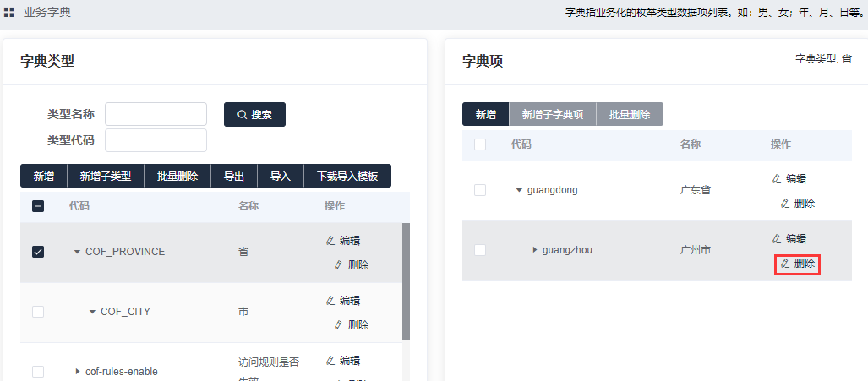
Task: Click the grid icon beside 业务字典
Action: point(9,13)
